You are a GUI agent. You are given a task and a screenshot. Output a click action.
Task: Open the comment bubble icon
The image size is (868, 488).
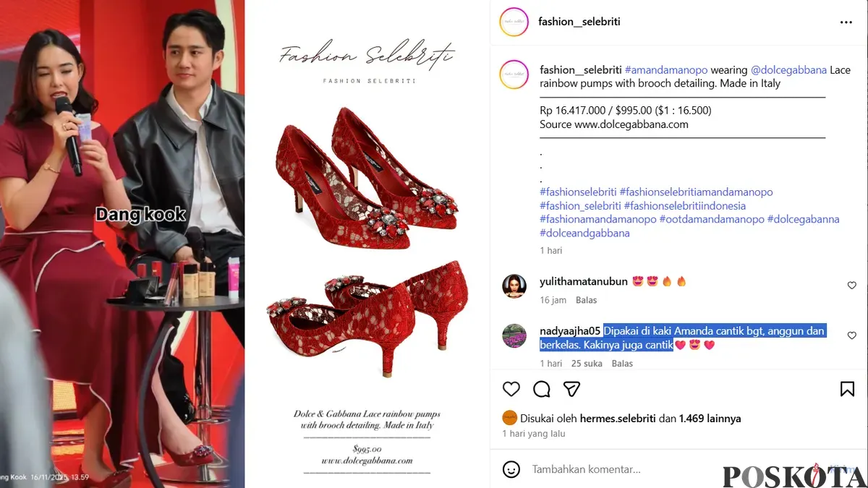(x=542, y=389)
